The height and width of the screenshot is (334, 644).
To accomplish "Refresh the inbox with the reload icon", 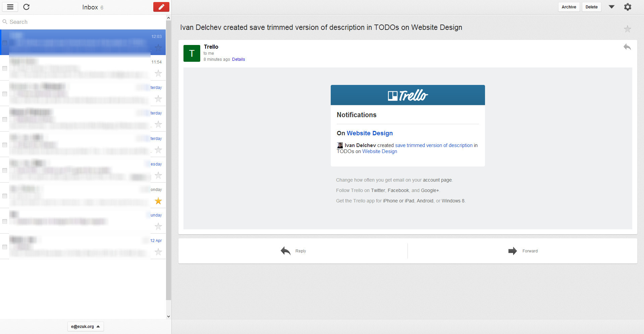I will pyautogui.click(x=26, y=7).
